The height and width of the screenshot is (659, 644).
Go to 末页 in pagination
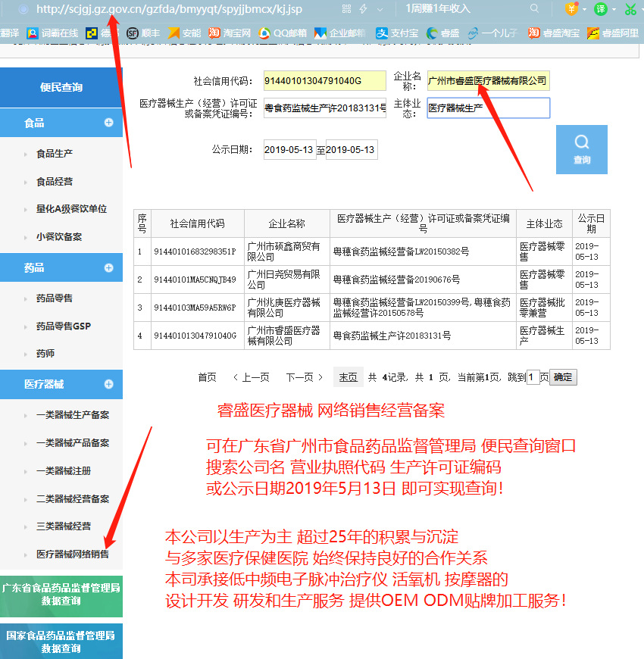point(348,377)
